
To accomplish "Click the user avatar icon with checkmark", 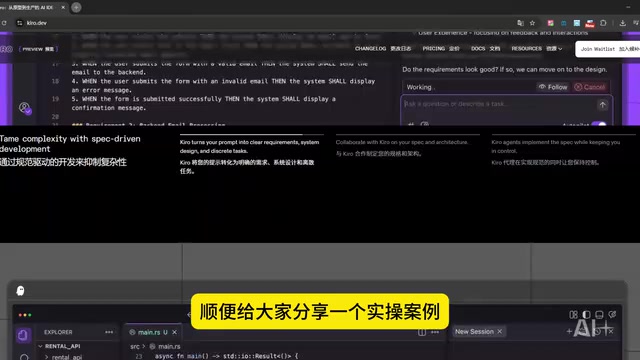I will 25,108.
